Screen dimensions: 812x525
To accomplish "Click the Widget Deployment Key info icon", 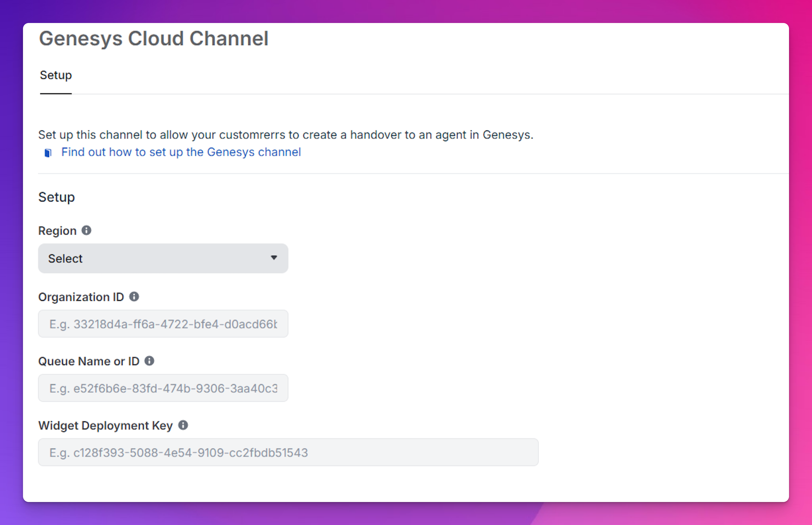I will (183, 425).
